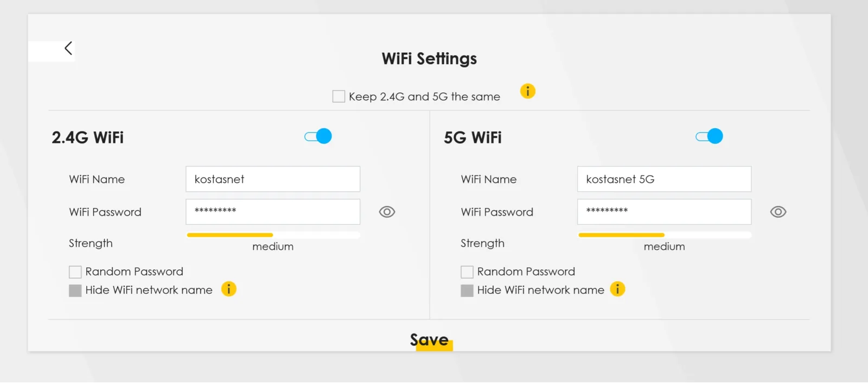
Task: Select Hide WiFi network name for 2.4G
Action: 74,290
